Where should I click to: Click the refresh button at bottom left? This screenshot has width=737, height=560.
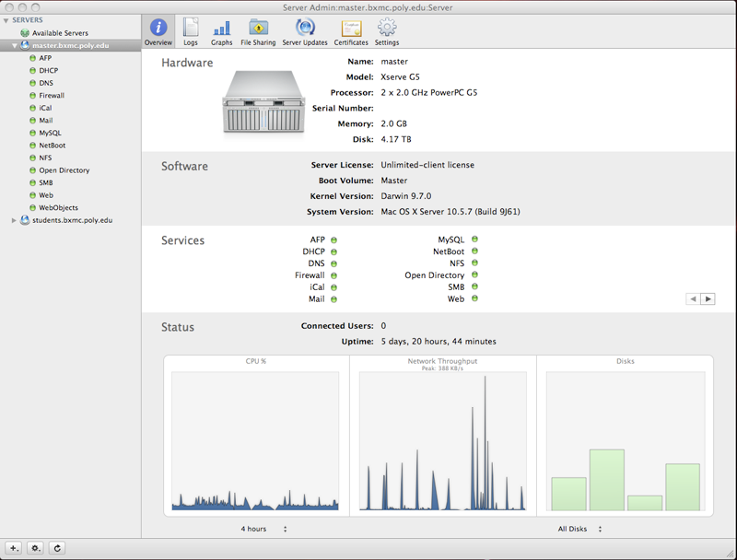(57, 548)
